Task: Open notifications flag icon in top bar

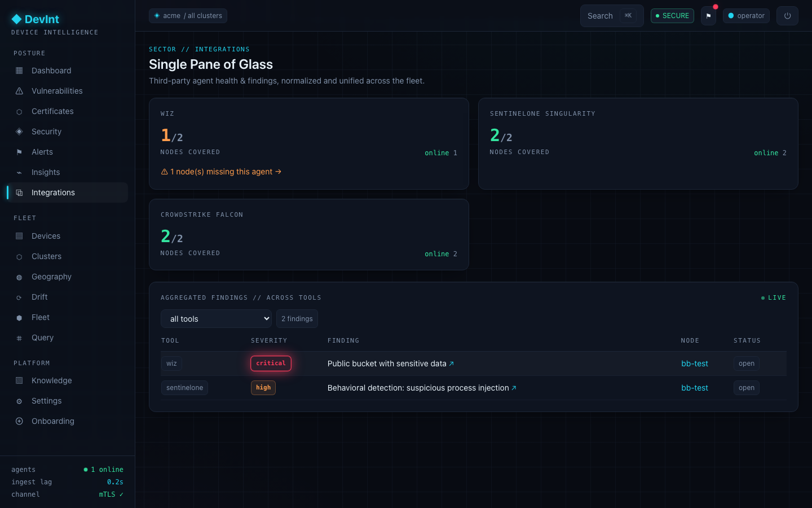Action: (709, 16)
